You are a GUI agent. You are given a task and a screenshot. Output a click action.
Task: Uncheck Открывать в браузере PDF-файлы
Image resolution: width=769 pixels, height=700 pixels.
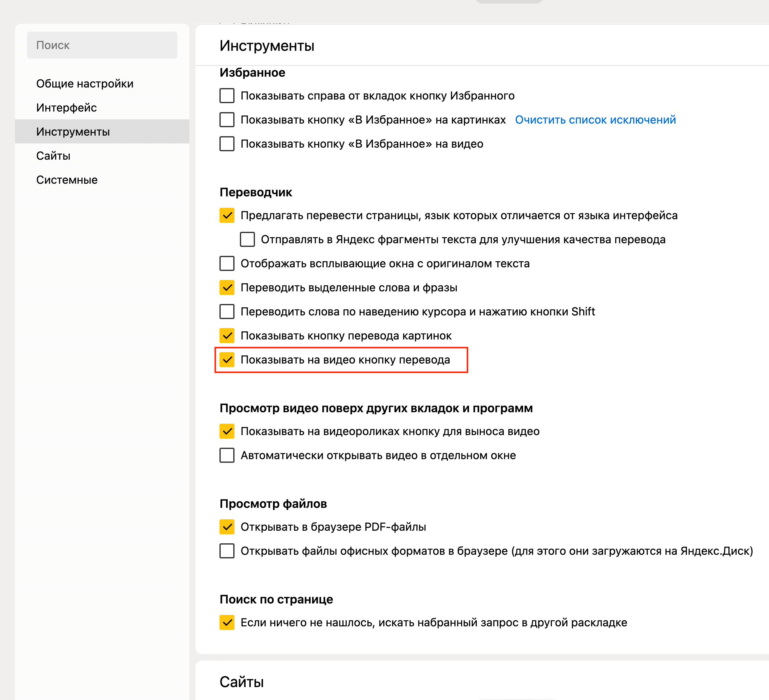click(227, 527)
